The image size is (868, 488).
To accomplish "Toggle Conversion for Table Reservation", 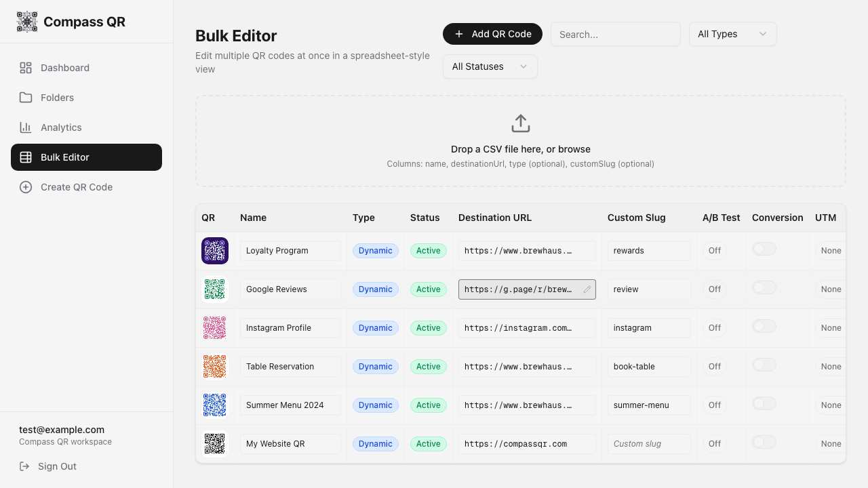I will coord(764,365).
